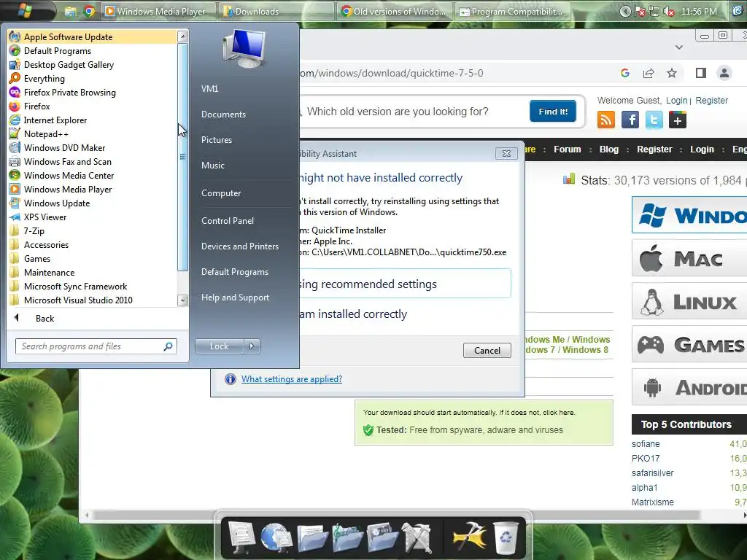Open Internet Explorer from the program list
747x560 pixels.
92,120
